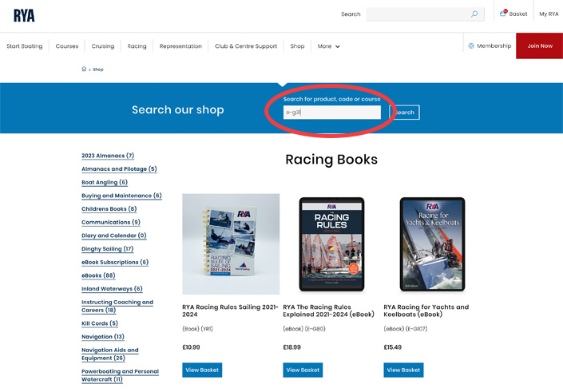This screenshot has width=563, height=392.
Task: Click the Racing Rules Sailing book cover image
Action: coord(231,244)
